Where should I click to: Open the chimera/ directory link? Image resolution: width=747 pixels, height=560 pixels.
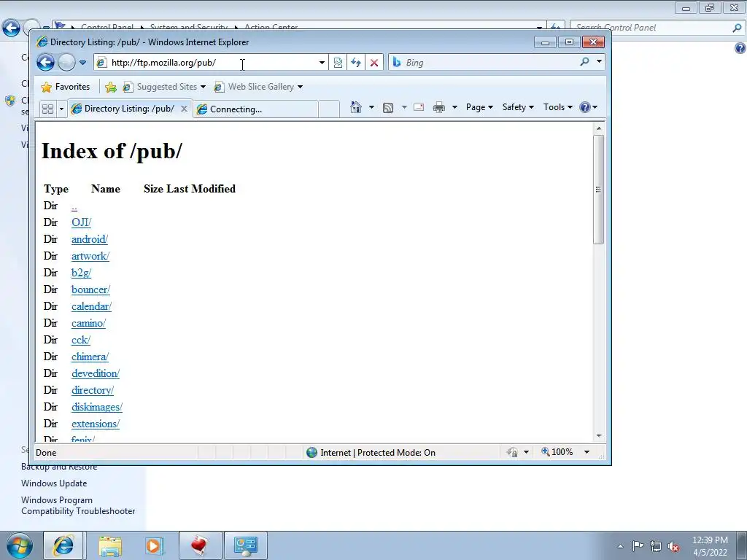[90, 357]
